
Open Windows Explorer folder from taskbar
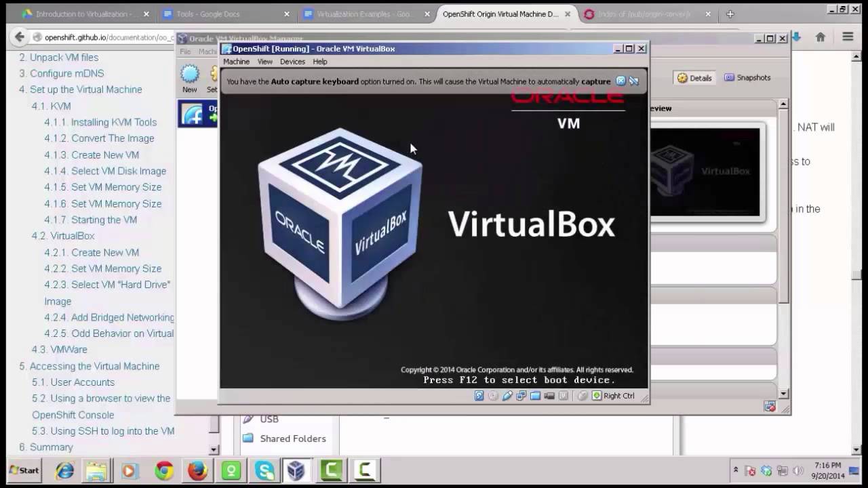[x=97, y=470]
